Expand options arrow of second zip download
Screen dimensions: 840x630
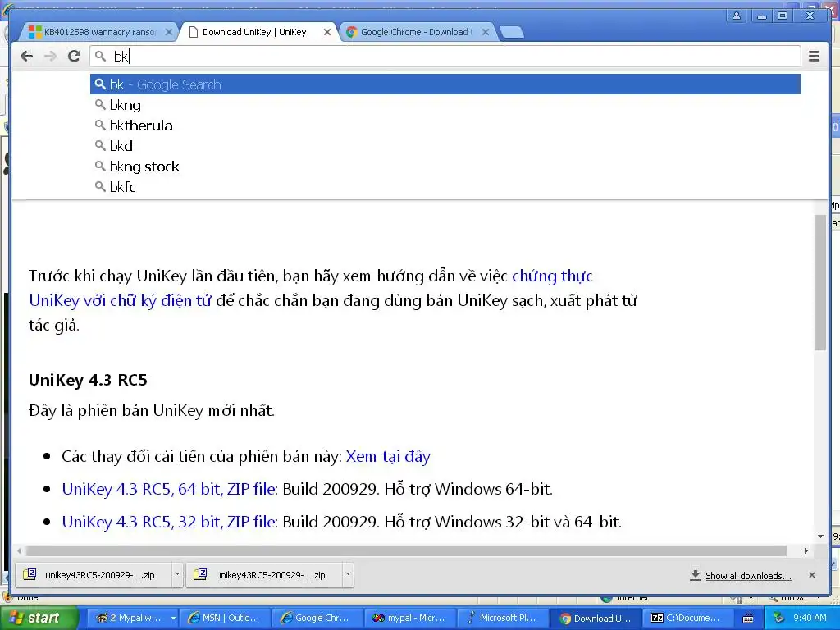click(x=348, y=575)
